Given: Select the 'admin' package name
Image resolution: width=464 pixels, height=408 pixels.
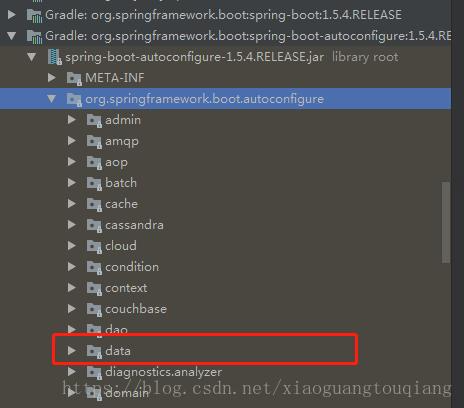Looking at the screenshot, I should click(123, 120).
